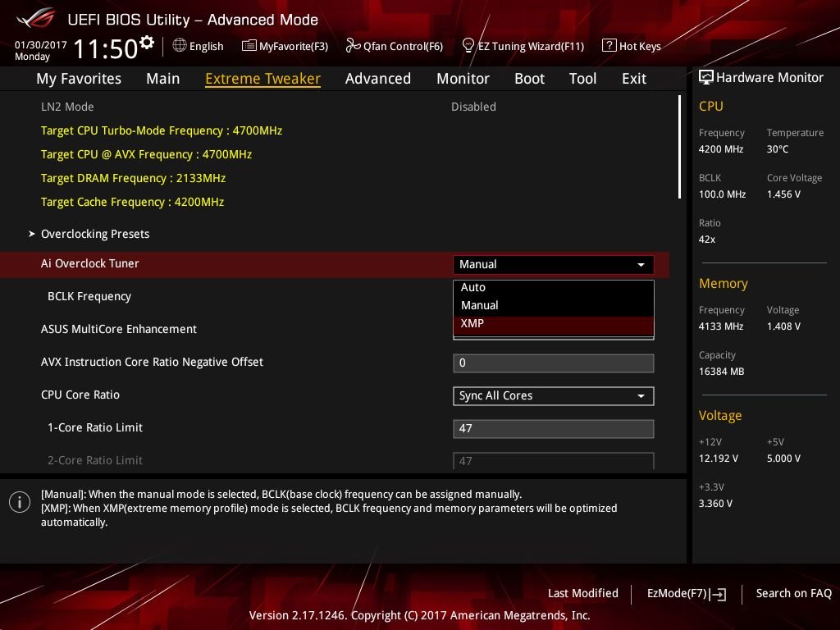Click the Hot Keys question mark icon

coord(609,45)
